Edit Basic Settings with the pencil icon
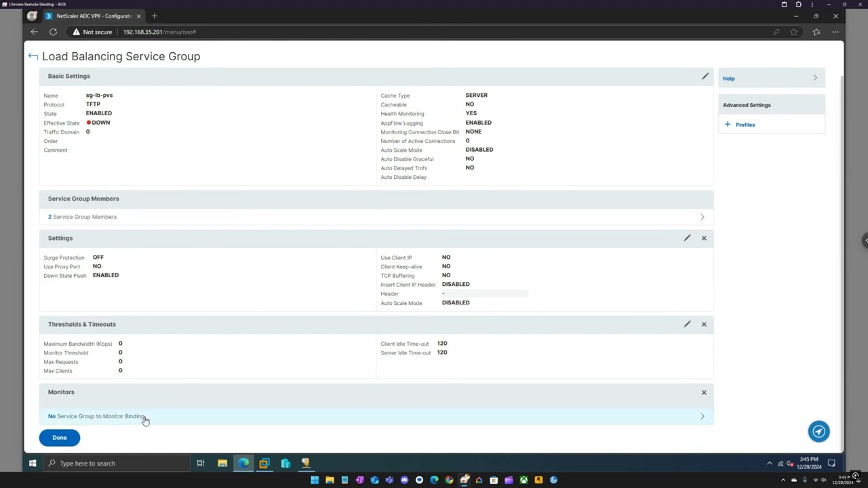 [x=705, y=76]
